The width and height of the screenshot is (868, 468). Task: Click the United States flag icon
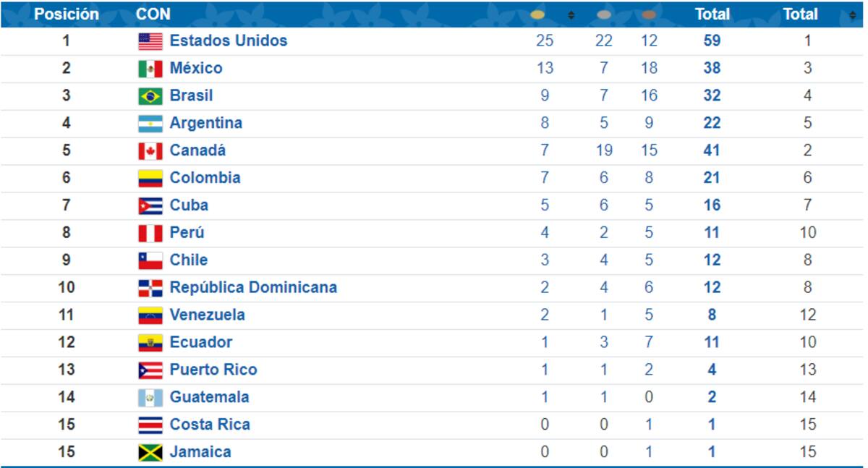150,41
